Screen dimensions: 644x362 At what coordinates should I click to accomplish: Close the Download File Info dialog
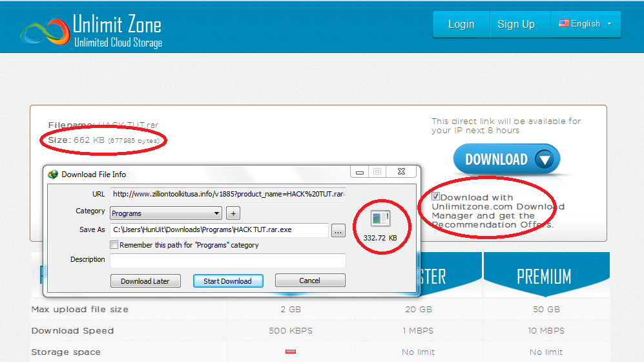click(402, 172)
